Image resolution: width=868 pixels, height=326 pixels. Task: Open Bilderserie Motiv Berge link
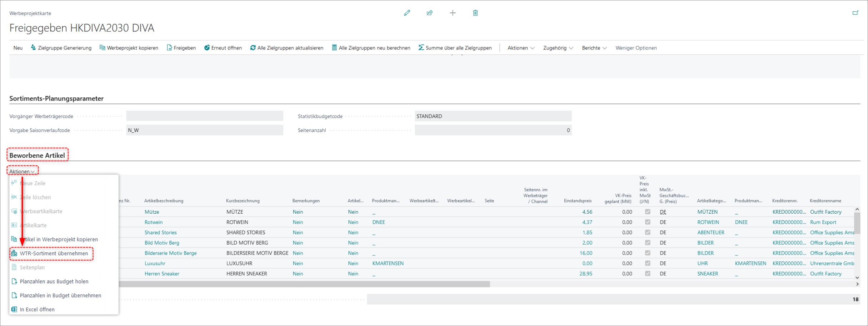click(170, 253)
